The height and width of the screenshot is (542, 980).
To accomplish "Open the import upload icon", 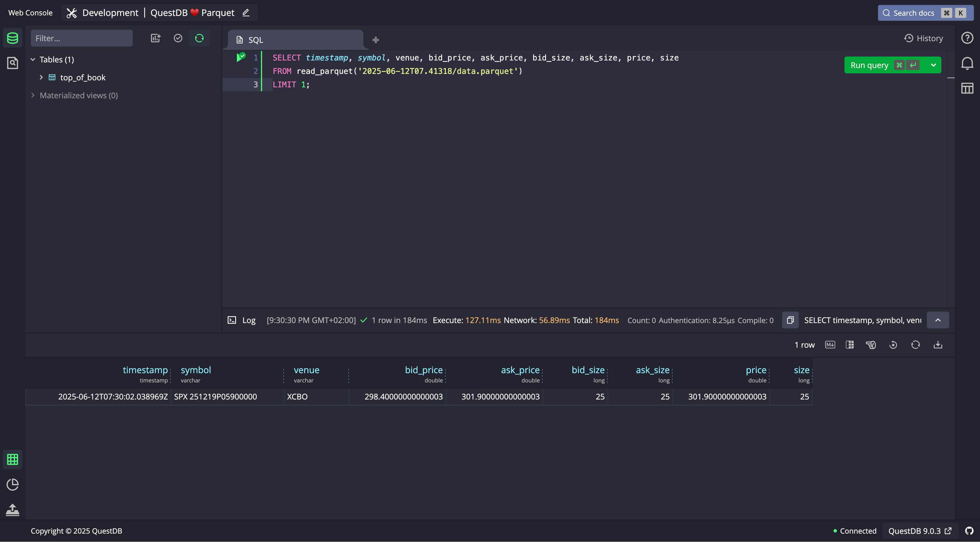I will pyautogui.click(x=13, y=510).
